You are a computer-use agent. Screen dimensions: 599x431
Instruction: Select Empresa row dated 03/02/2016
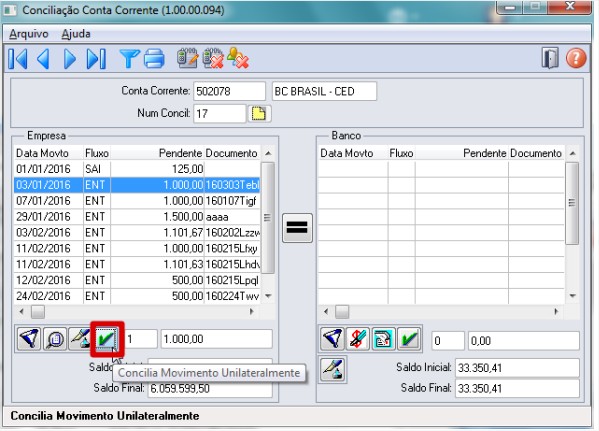[137, 233]
